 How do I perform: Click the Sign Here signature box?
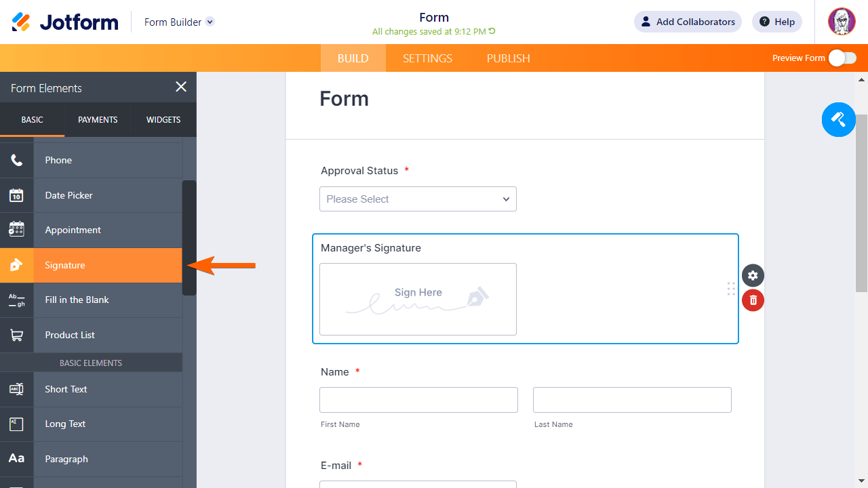[418, 299]
